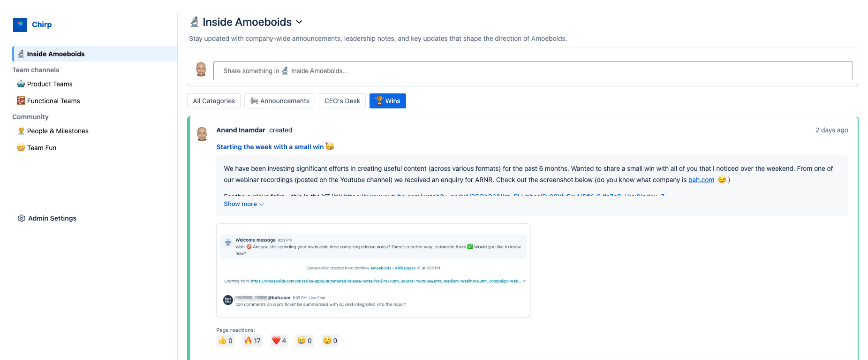Switch to the CEO's Desk category
This screenshot has height=360, width=868.
point(342,101)
